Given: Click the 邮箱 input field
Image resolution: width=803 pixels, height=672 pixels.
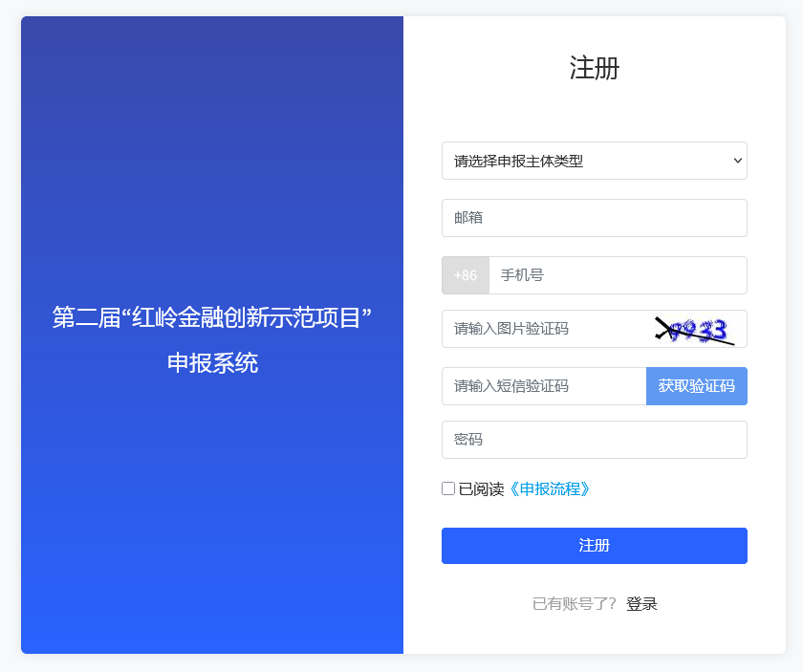Looking at the screenshot, I should coord(594,218).
